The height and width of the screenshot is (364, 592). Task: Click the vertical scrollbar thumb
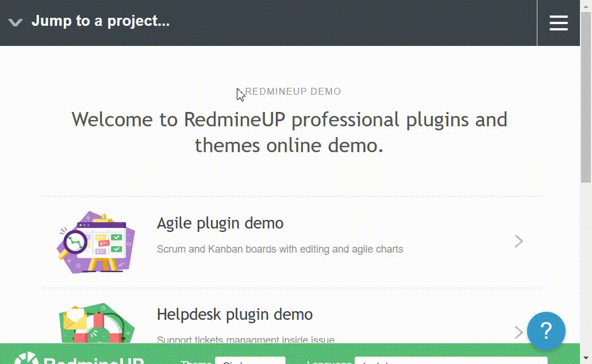pyautogui.click(x=586, y=98)
